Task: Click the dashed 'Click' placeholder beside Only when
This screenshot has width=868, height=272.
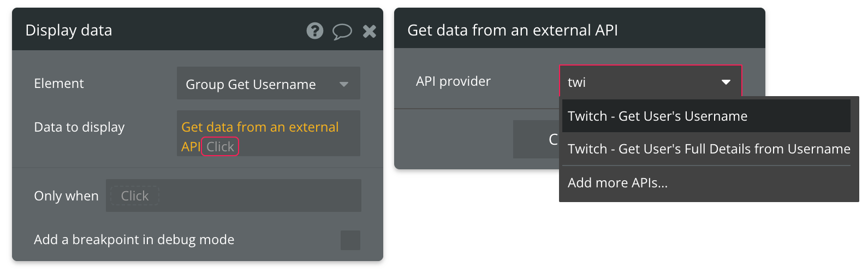Action: pos(135,196)
